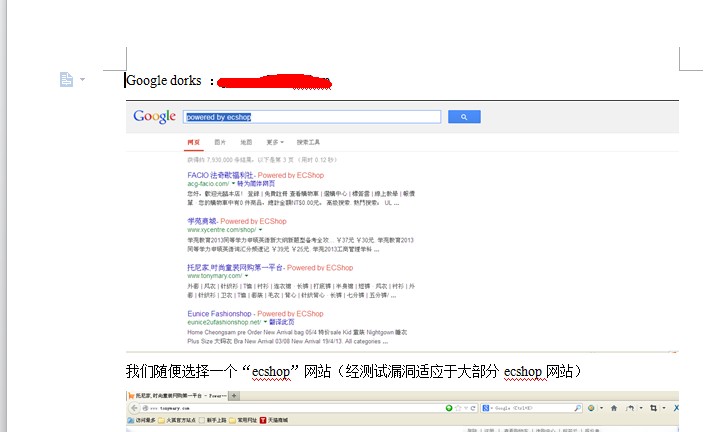Click the 托尼家 browser tab in the lower screenshot

(x=177, y=396)
